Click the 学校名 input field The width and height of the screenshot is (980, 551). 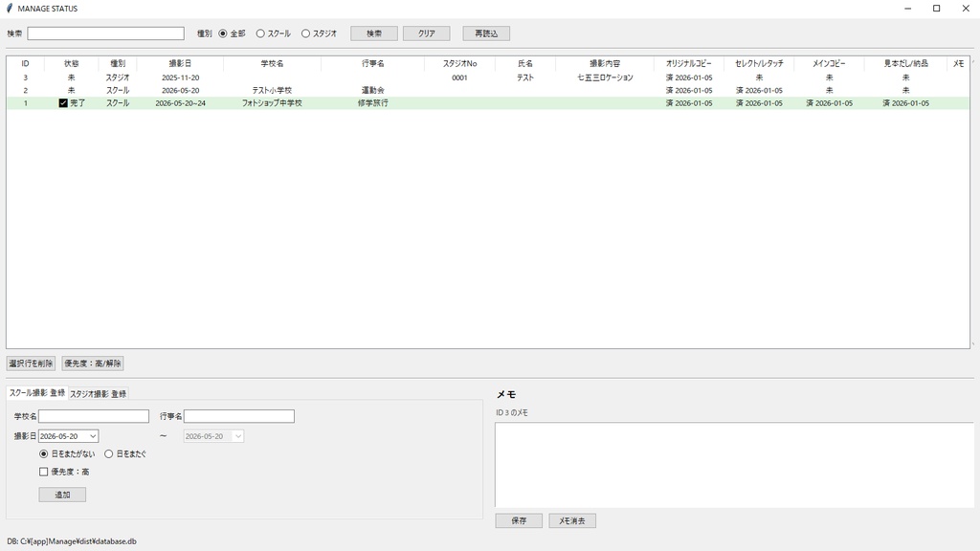click(x=93, y=415)
